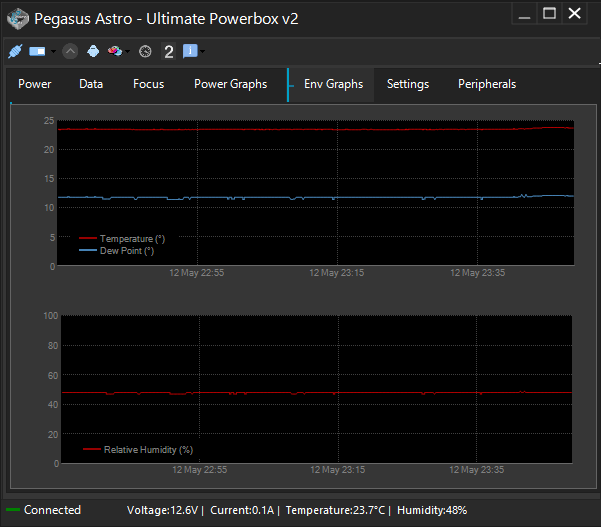Click the blue toggle switch icon in toolbar

(37, 51)
